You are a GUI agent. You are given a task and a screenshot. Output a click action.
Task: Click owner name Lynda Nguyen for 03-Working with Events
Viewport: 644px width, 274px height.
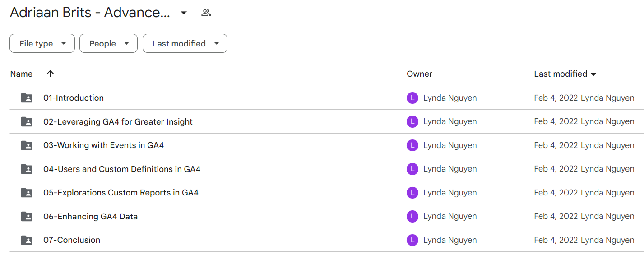coord(450,145)
